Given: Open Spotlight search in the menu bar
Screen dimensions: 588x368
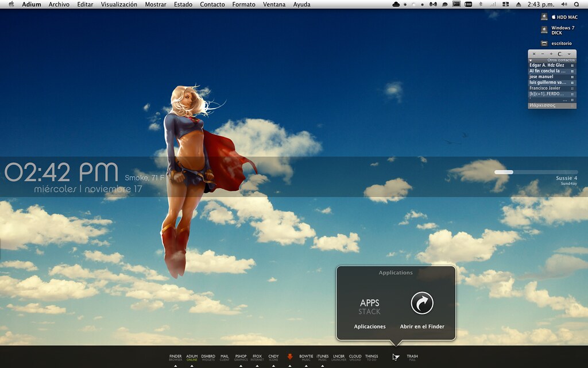Looking at the screenshot, I should click(x=577, y=5).
